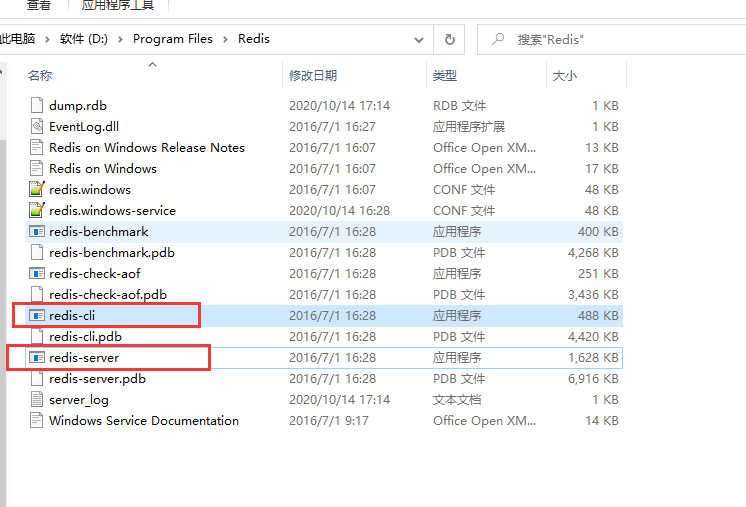Click the dump.rdb file icon
This screenshot has width=746, height=507.
point(37,105)
